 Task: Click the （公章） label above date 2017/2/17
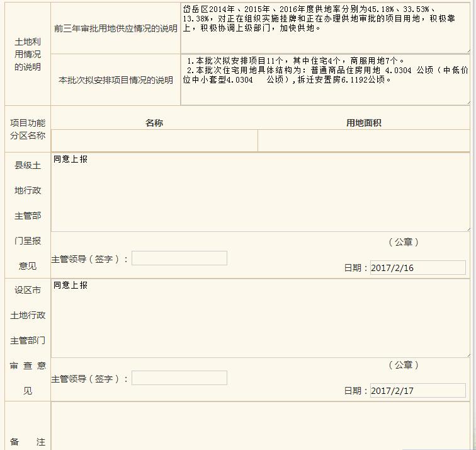403,365
